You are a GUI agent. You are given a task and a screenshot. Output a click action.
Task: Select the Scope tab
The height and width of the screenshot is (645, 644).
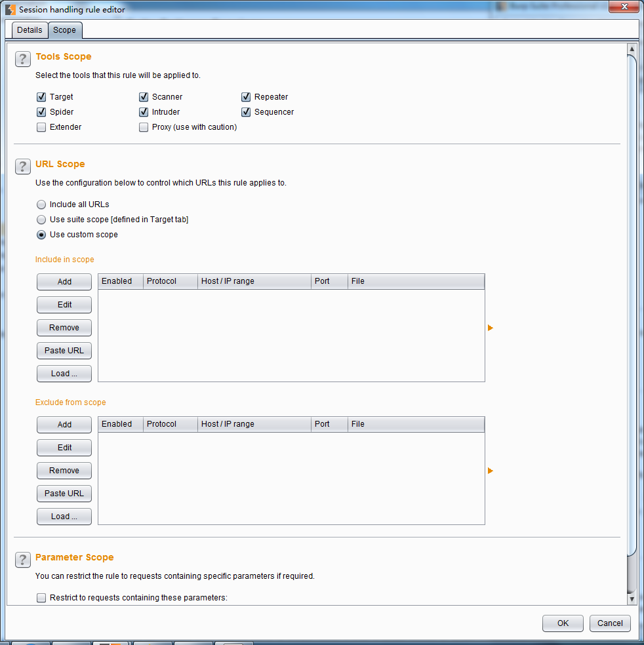click(64, 30)
